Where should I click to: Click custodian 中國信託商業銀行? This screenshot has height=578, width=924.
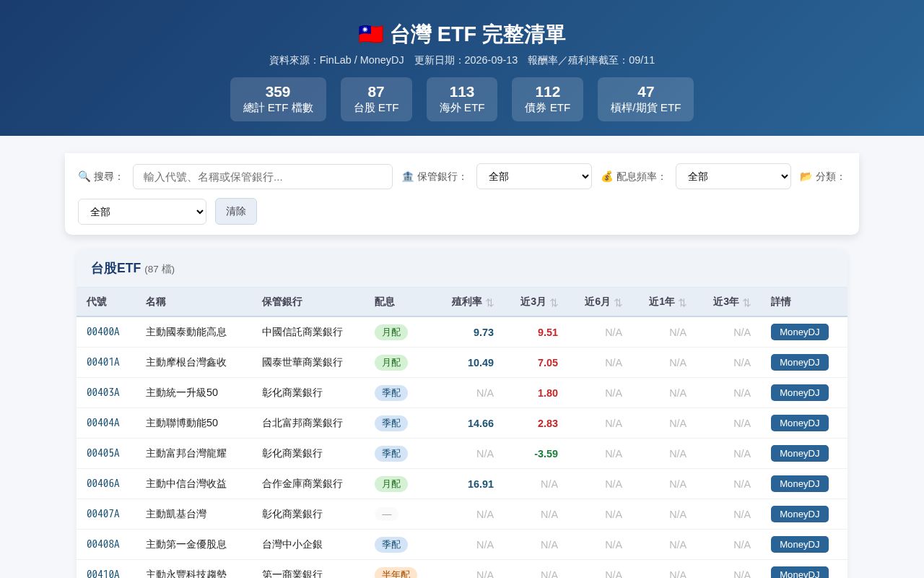click(302, 332)
